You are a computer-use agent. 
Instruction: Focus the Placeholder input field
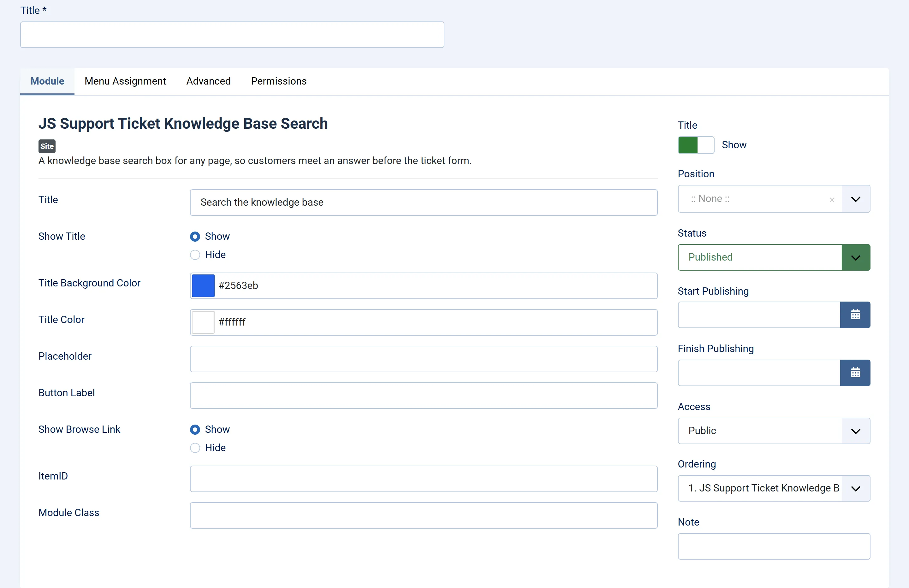(424, 359)
